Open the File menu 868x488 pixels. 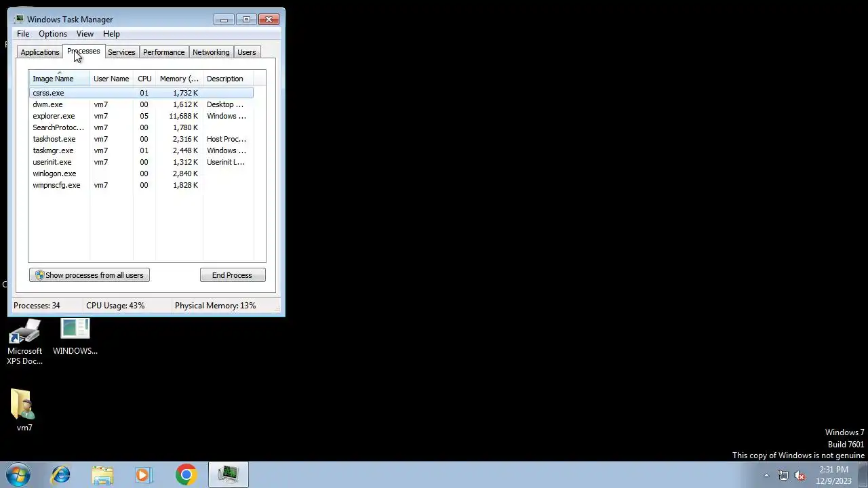(23, 34)
